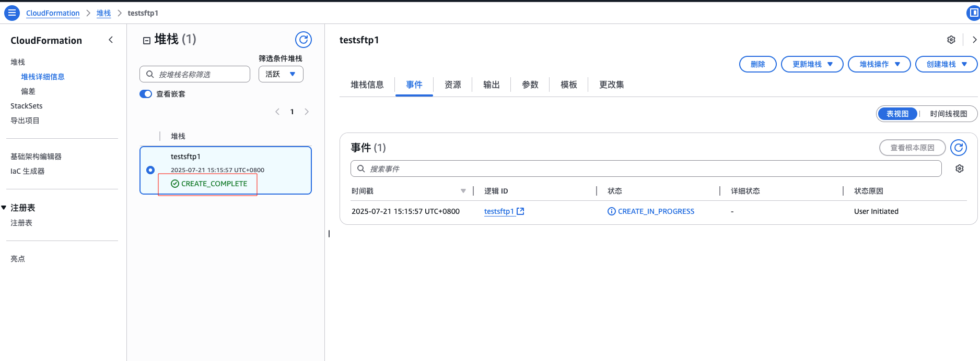Open events table preferences gear
980x361 pixels.
(960, 169)
